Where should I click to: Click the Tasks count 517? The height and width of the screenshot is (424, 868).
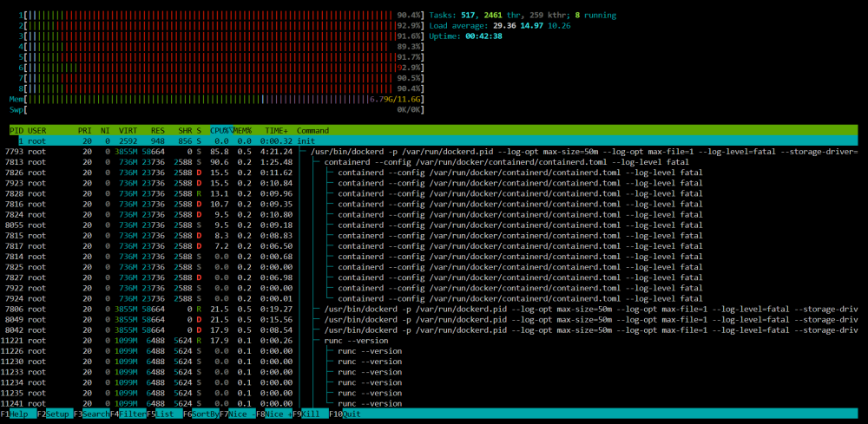tap(469, 15)
